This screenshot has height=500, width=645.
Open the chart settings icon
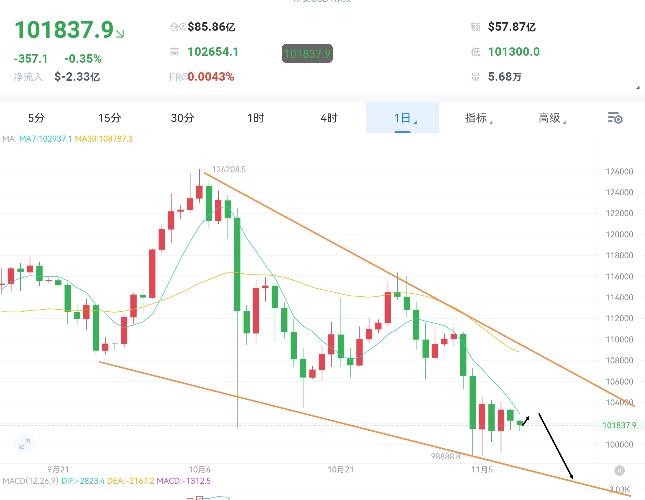point(615,118)
